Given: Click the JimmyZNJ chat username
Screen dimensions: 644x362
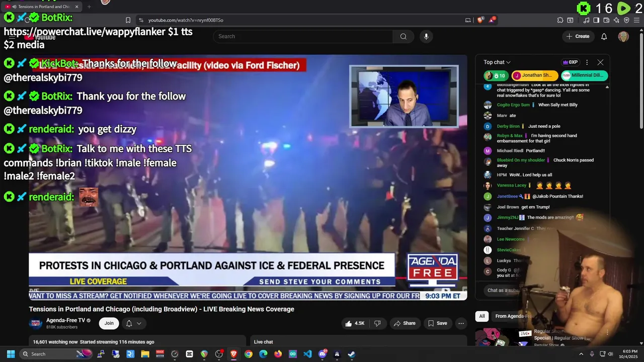Looking at the screenshot, I should pyautogui.click(x=508, y=217).
